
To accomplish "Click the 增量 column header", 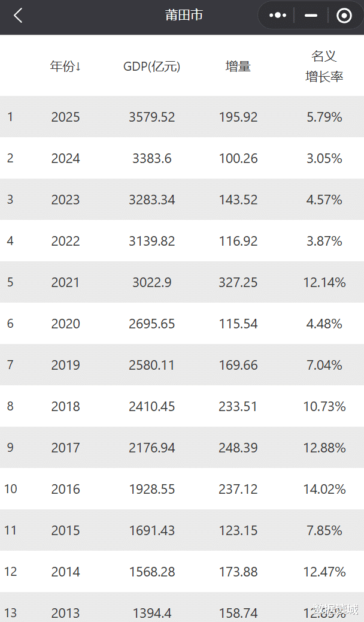I will coord(238,67).
